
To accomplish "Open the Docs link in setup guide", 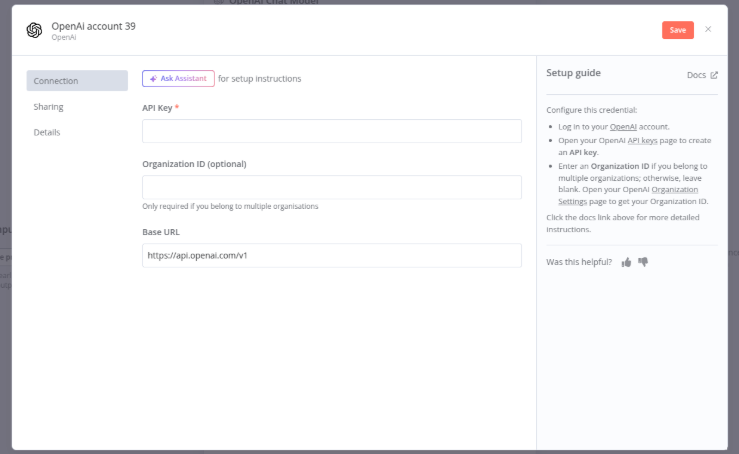I will tap(696, 75).
